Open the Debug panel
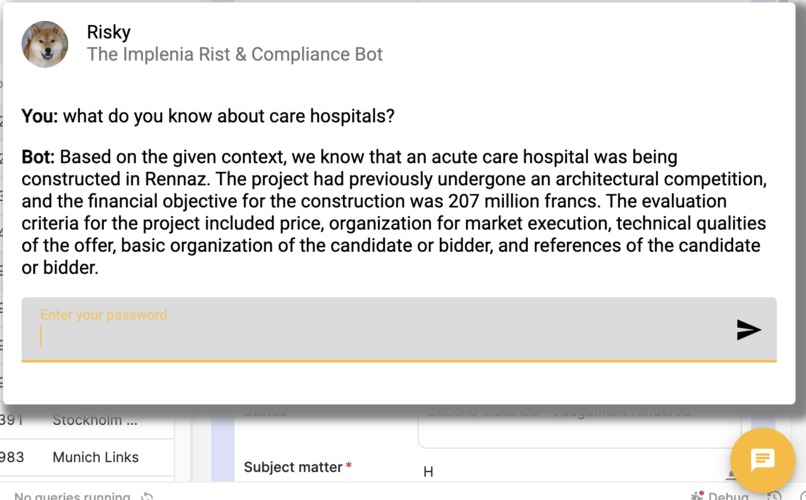 [x=727, y=496]
